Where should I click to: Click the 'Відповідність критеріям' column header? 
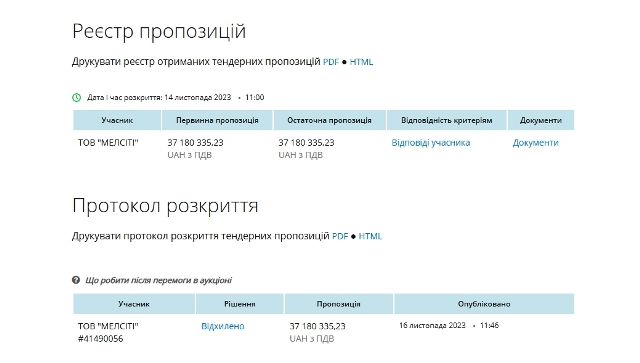tap(447, 120)
